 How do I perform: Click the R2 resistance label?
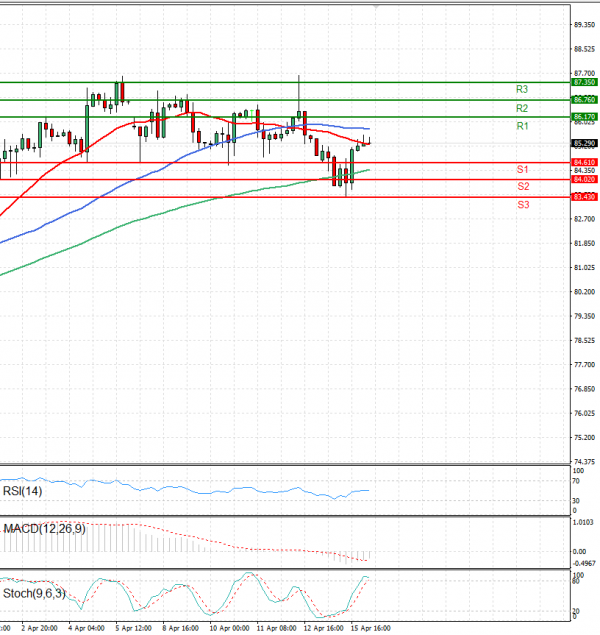(522, 108)
